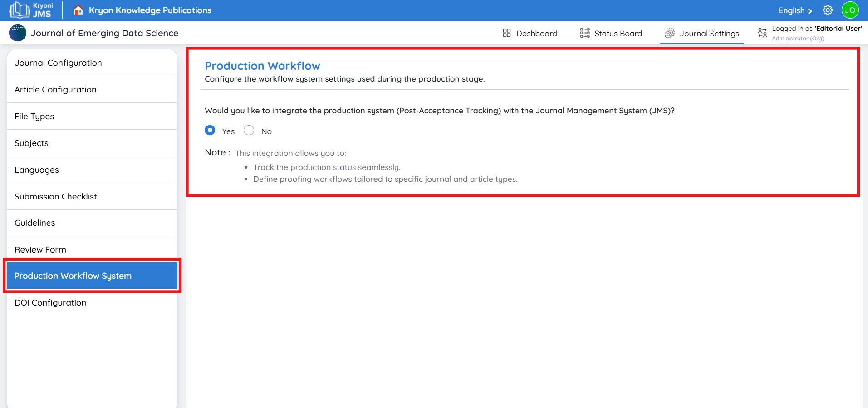Open Journal Configuration in sidebar
Screen dimensions: 868x408
[x=58, y=63]
